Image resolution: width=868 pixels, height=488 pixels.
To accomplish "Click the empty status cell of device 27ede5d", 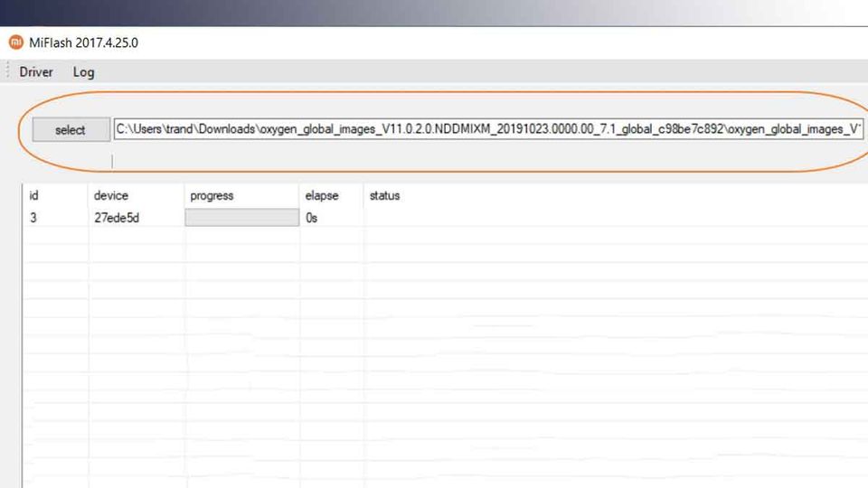I will point(542,218).
